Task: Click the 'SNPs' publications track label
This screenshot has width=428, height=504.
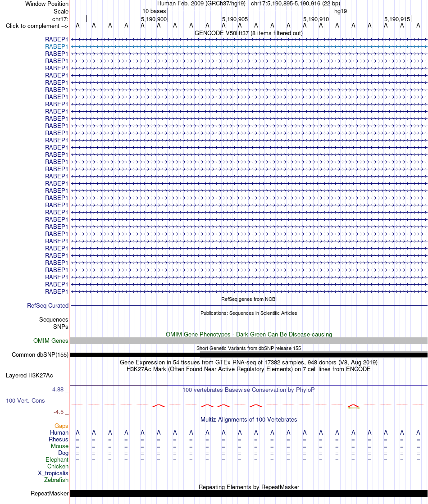Action: click(x=61, y=327)
